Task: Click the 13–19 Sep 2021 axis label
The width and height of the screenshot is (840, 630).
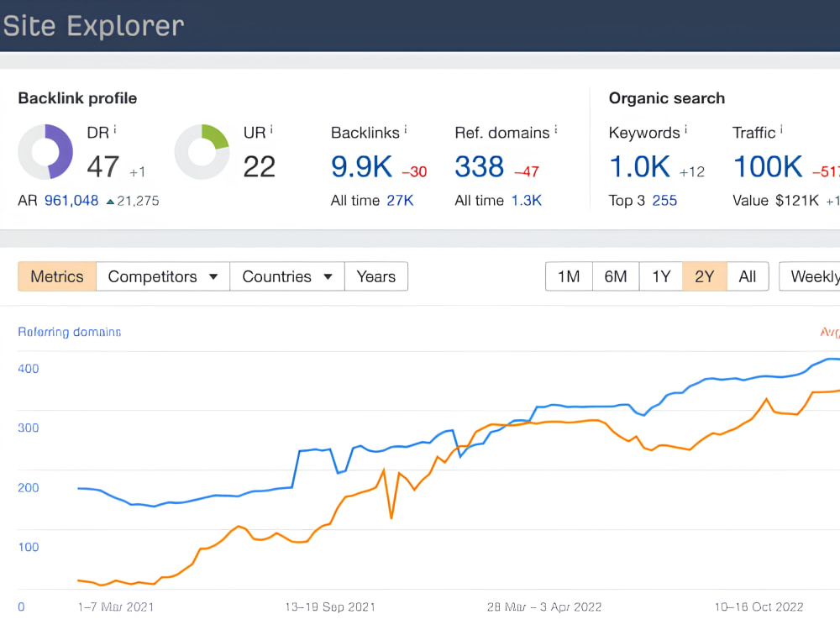Action: [330, 607]
